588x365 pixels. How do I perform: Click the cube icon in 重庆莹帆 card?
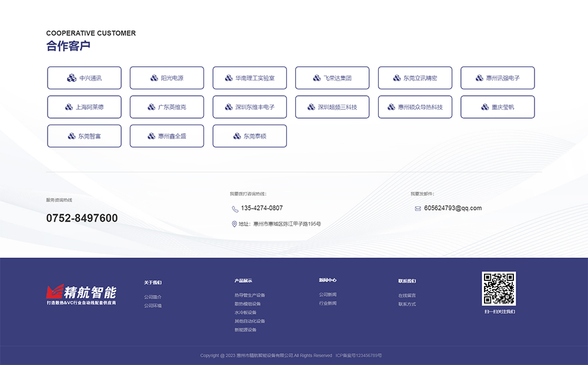coord(485,107)
